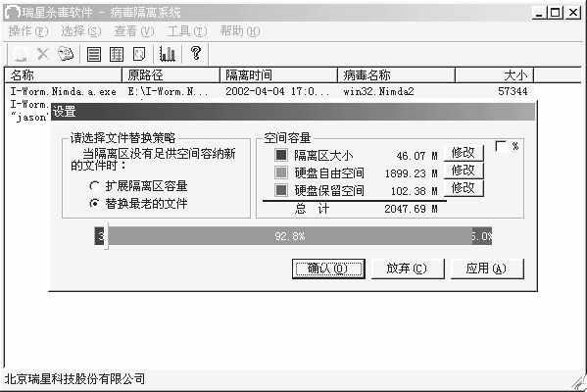Cancel with the 放弃(C) button
The image size is (587, 392).
[x=408, y=269]
